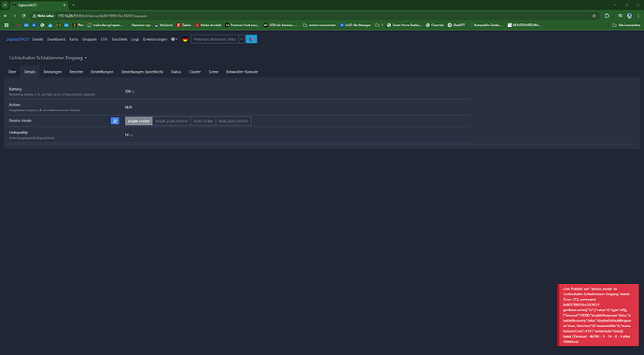Screen dimensions: 644x355
Task: Click the address bar URL
Action: (103, 16)
